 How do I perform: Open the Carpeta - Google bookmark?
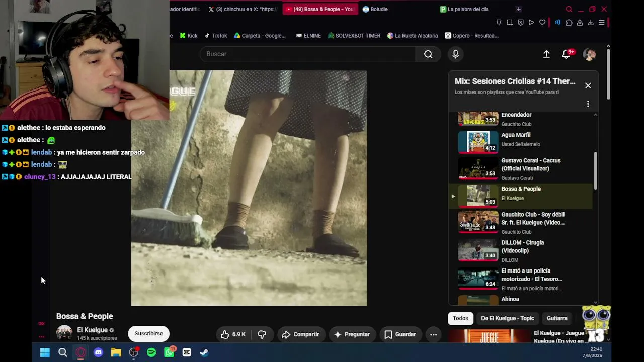click(260, 36)
